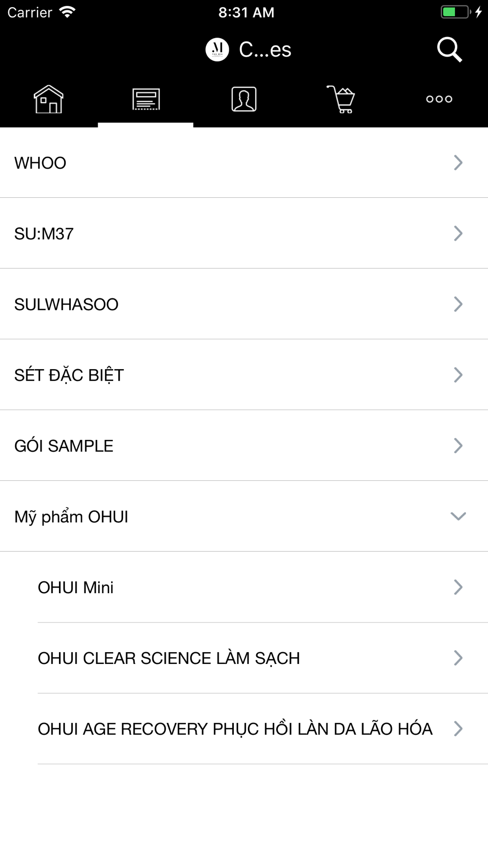This screenshot has height=868, width=488.
Task: Open the shopping cart icon
Action: pos(341,99)
